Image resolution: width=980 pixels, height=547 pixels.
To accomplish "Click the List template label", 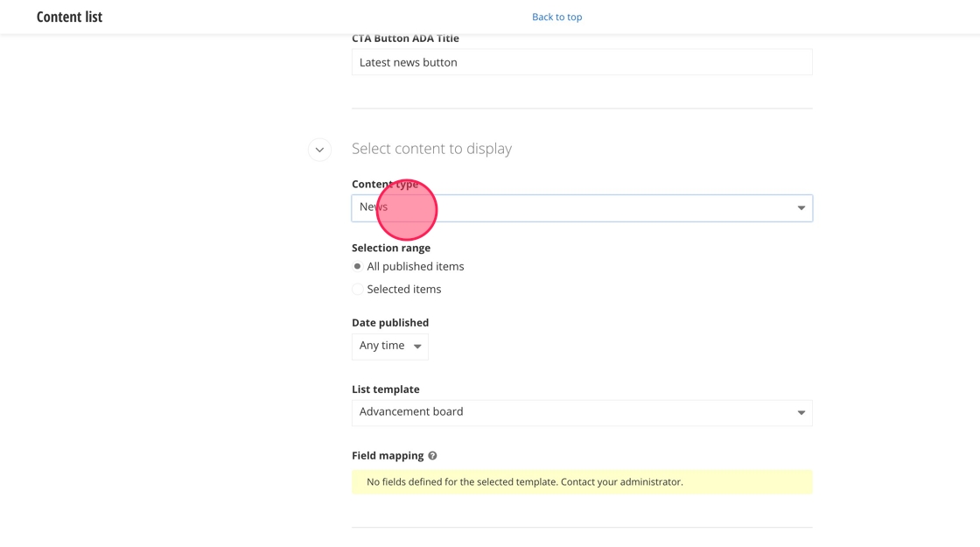I will 385,389.
